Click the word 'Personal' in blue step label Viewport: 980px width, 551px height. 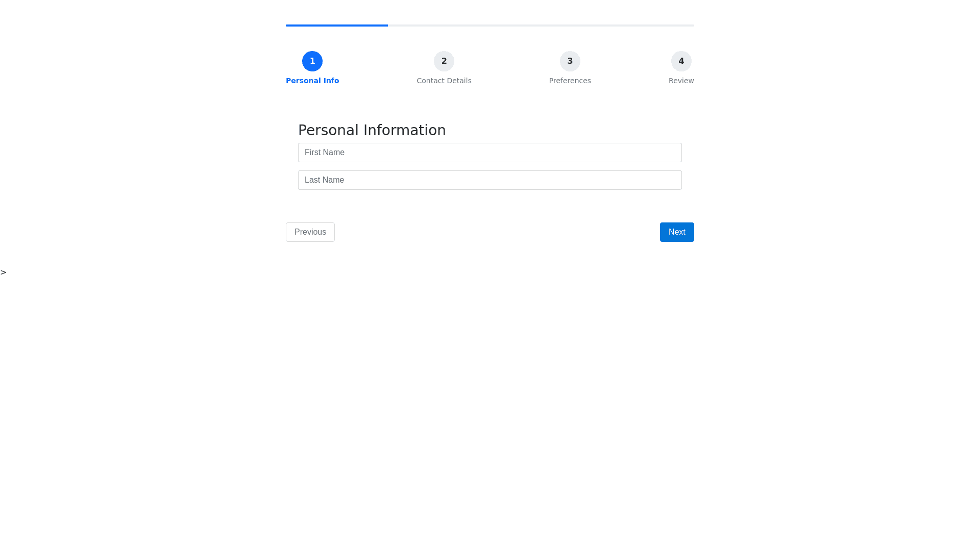tap(303, 81)
